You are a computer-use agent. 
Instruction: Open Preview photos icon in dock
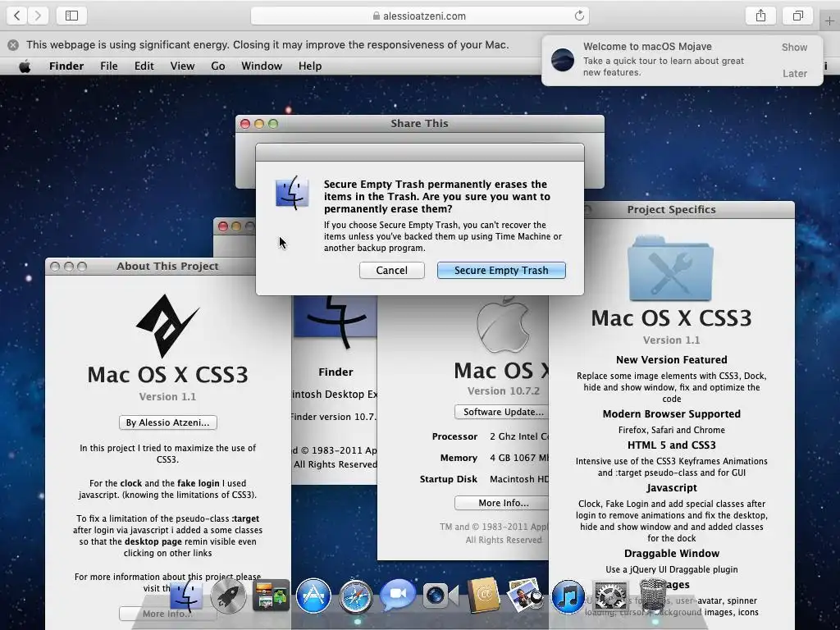click(x=525, y=595)
